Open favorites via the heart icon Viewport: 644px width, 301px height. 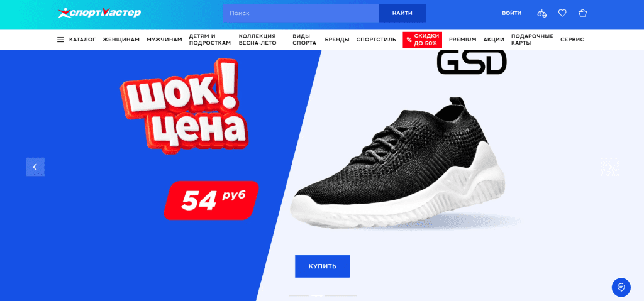[x=562, y=13]
